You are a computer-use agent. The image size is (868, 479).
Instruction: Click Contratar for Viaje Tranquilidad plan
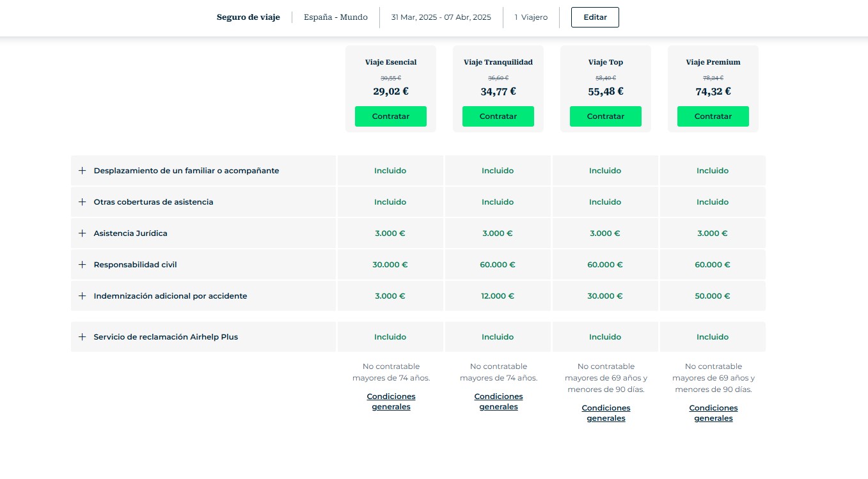tap(498, 116)
